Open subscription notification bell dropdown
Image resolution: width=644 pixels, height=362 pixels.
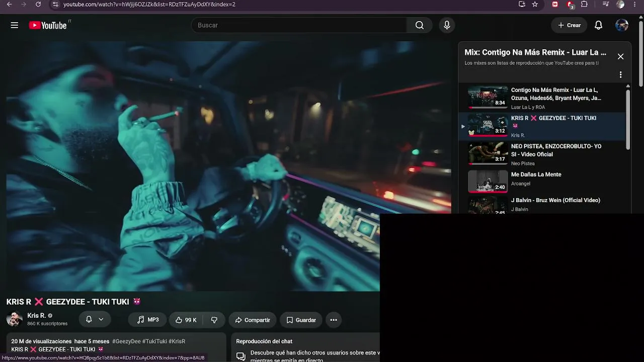[95, 320]
